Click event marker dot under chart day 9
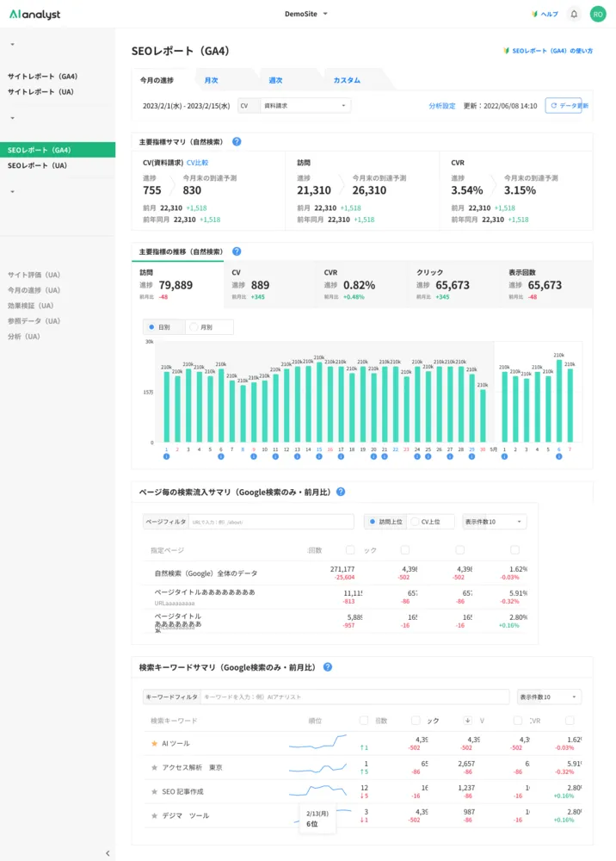Image resolution: width=616 pixels, height=861 pixels. [x=254, y=457]
